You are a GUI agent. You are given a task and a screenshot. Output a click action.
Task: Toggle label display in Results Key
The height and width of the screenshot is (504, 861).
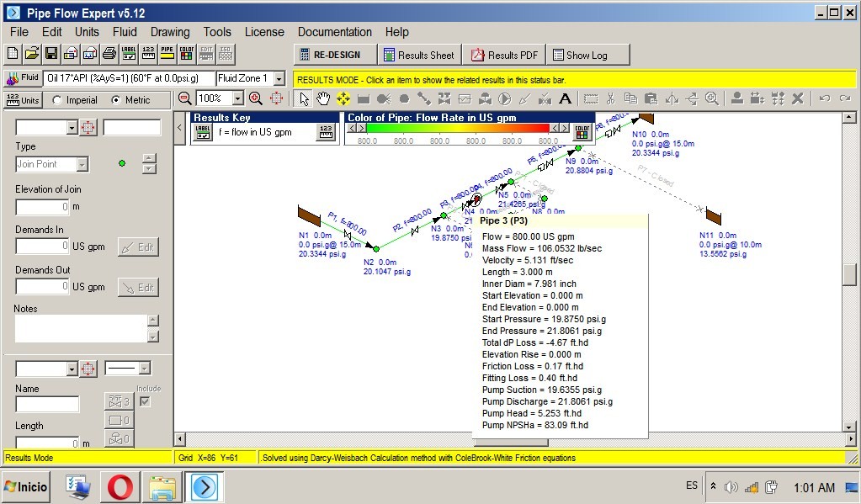point(203,132)
